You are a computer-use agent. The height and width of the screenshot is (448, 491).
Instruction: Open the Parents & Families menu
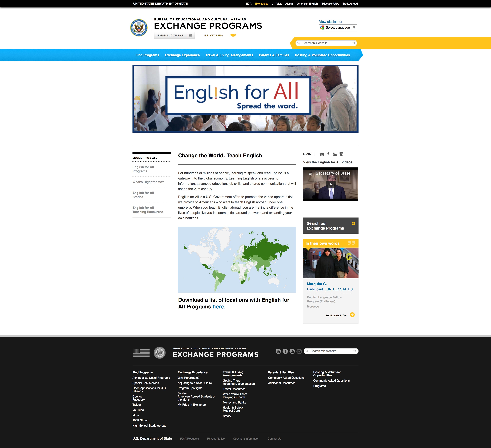pyautogui.click(x=274, y=55)
